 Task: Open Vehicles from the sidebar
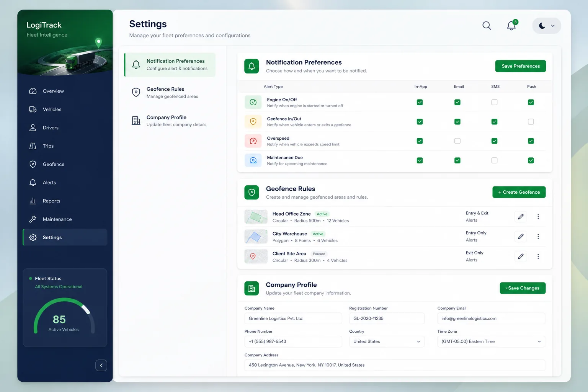(x=65, y=109)
